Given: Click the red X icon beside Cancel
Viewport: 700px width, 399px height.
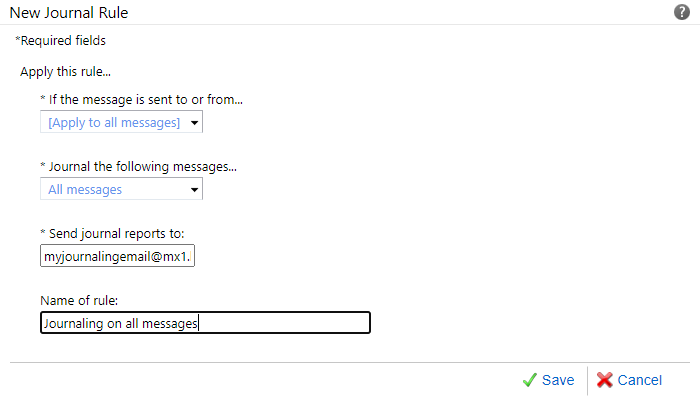Looking at the screenshot, I should (x=604, y=380).
